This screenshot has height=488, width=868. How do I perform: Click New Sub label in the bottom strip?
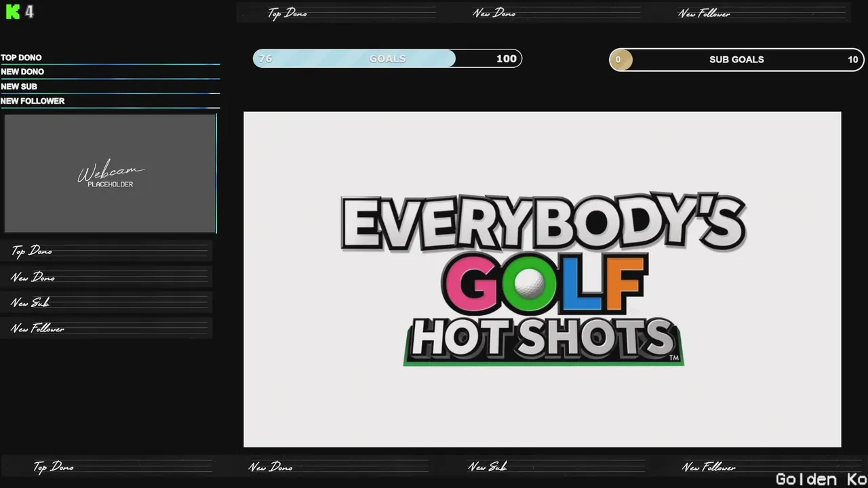(487, 466)
